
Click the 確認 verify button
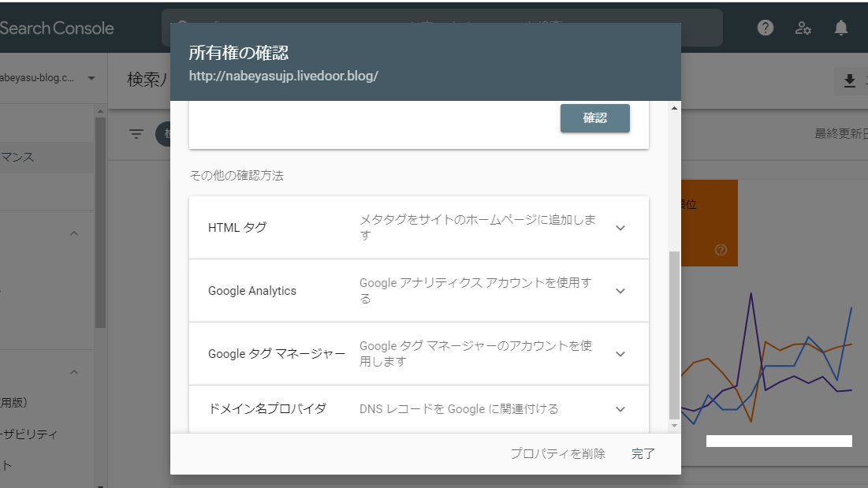click(595, 117)
